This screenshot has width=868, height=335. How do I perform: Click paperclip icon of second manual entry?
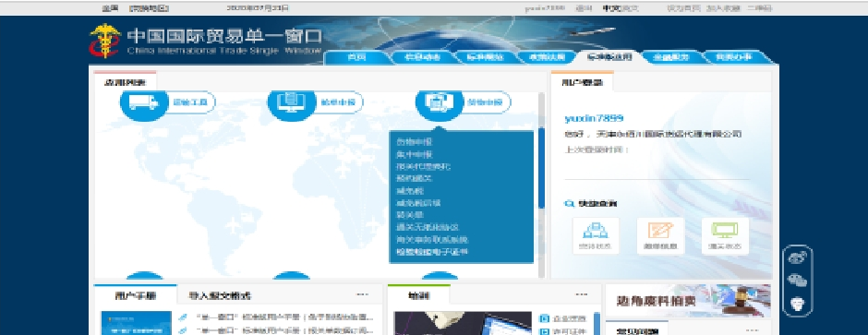[184, 330]
